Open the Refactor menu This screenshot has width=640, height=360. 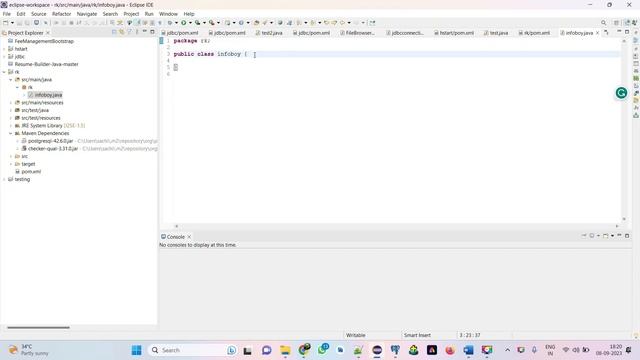point(62,14)
